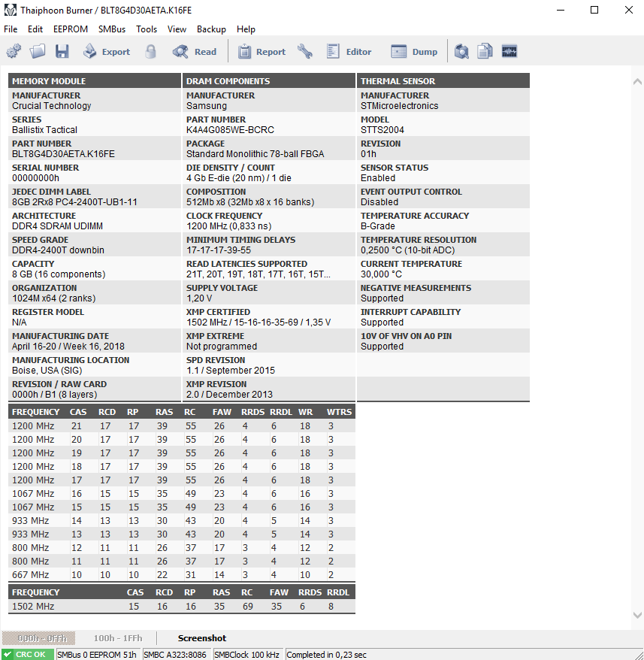Click the copy documents toolbar icon
Viewport: 644px width, 660px height.
tap(485, 51)
